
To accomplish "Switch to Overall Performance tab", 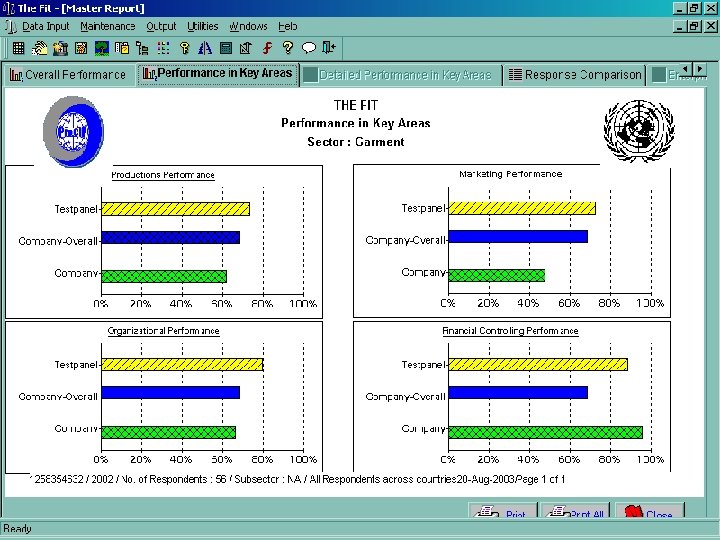I will coord(68,75).
